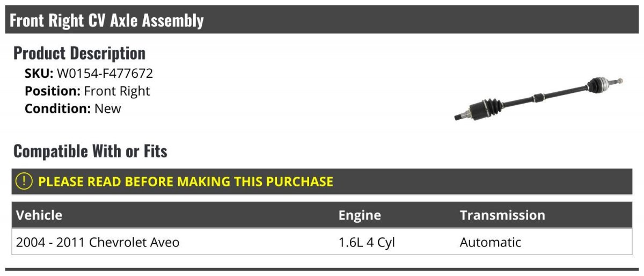Screen dimensions: 644x276
Task: Select the SKU number W0154-F477672
Action: 105,74
